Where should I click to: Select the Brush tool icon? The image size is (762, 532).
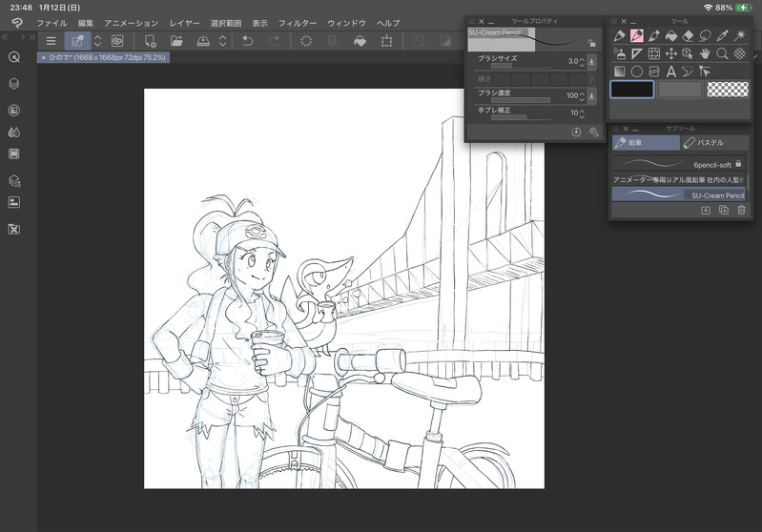click(x=653, y=35)
